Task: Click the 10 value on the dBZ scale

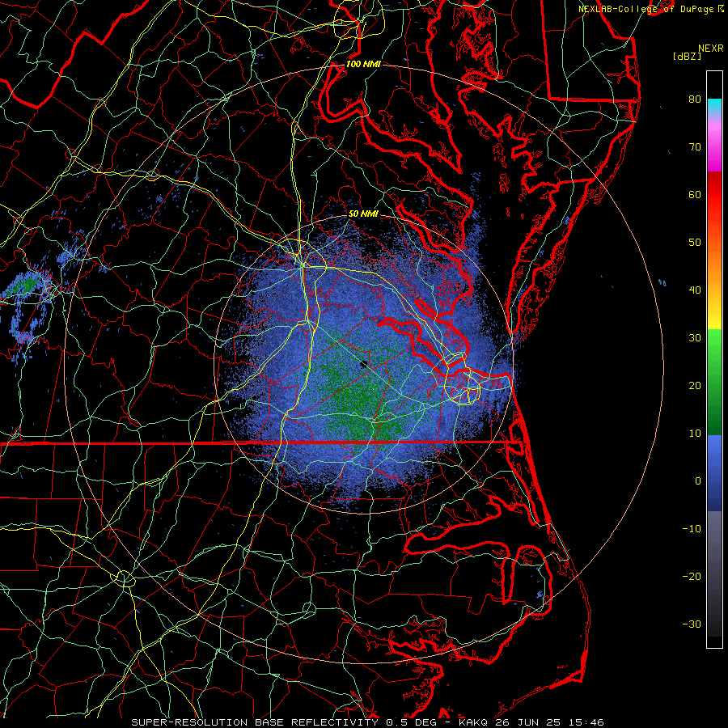Action: coord(695,434)
